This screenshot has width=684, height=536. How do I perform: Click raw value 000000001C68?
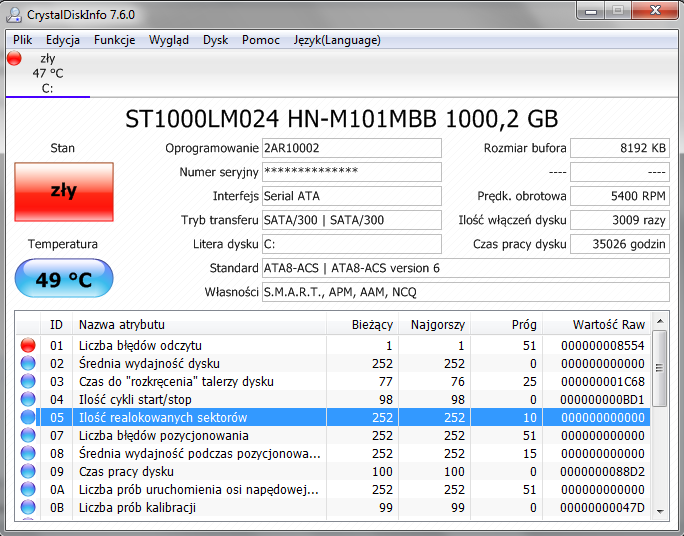(x=602, y=381)
